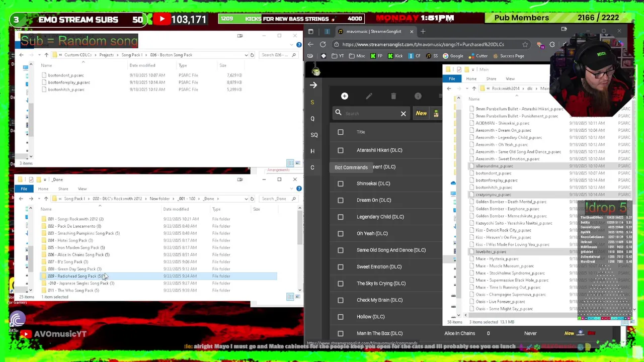Viewport: 644px width, 362px height.
Task: Check the box for Sweet Emotion (DLC)
Action: [x=341, y=267]
